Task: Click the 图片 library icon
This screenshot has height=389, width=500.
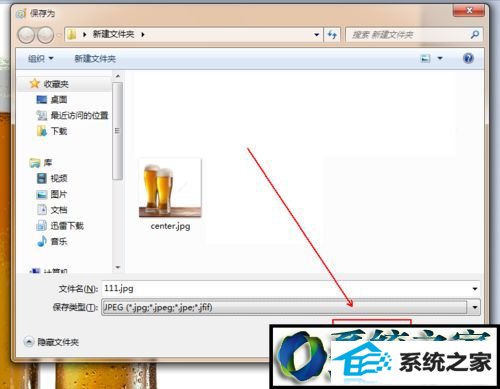Action: [42, 194]
